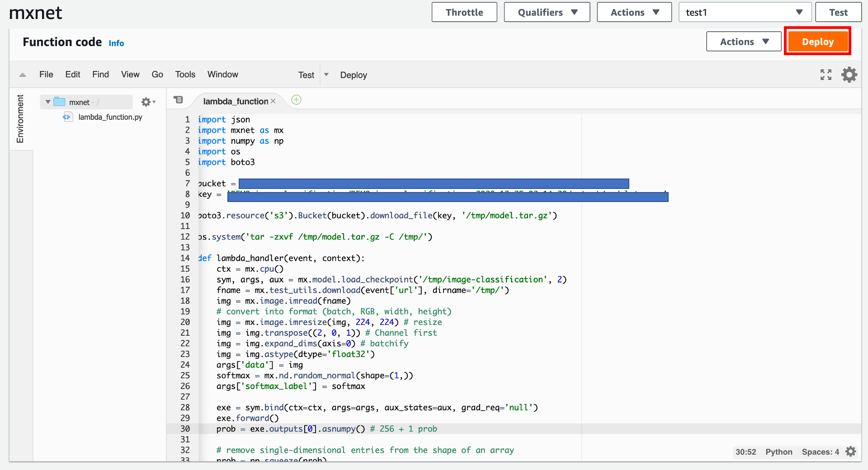Open a new editor tab with the plus icon
The height and width of the screenshot is (470, 868).
point(296,100)
